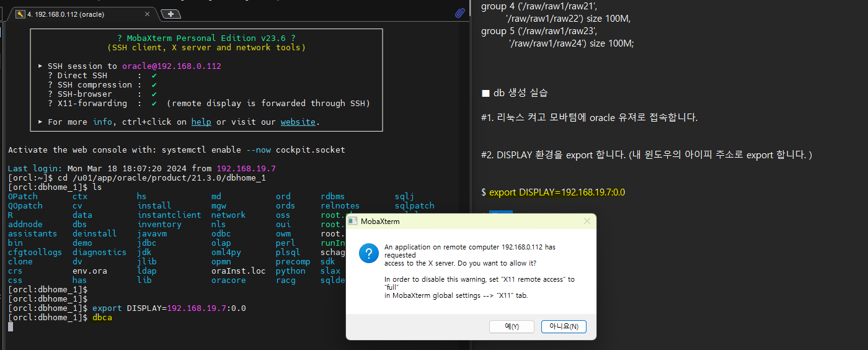The width and height of the screenshot is (868, 350).
Task: Click the Last login line's 192.168.19.7 address
Action: [246, 169]
